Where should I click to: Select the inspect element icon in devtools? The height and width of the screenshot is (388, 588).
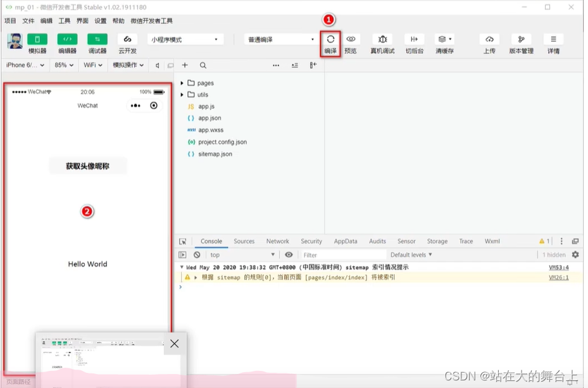tap(183, 241)
